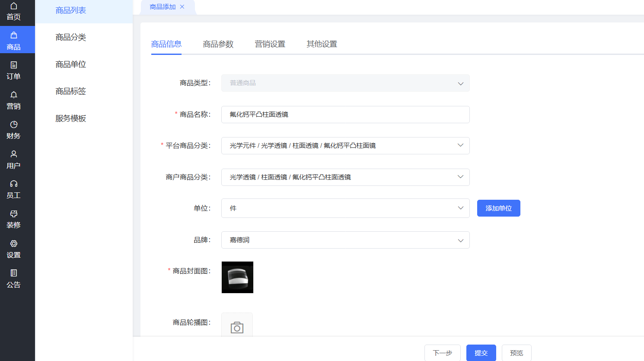Click the 下一步 button

pos(443,353)
